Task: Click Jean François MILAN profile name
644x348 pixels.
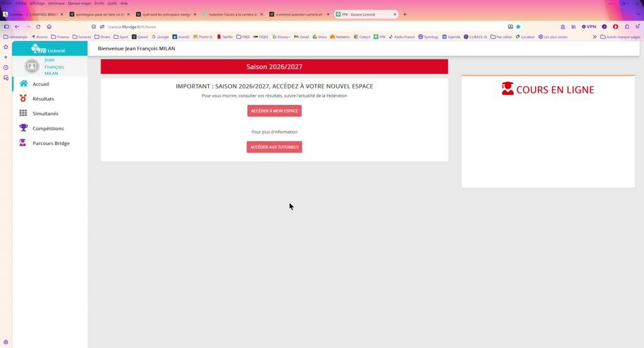Action: (x=54, y=67)
